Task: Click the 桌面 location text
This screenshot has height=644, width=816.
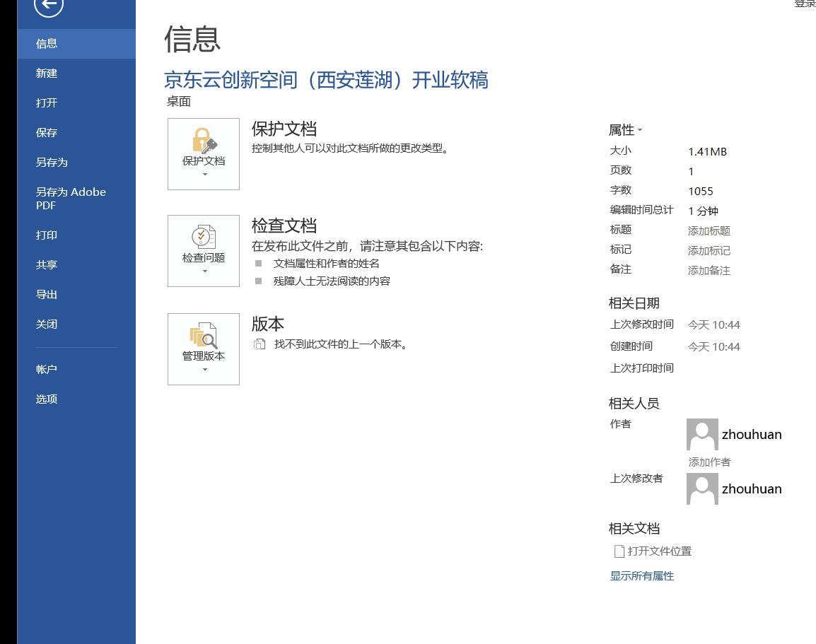Action: tap(178, 101)
